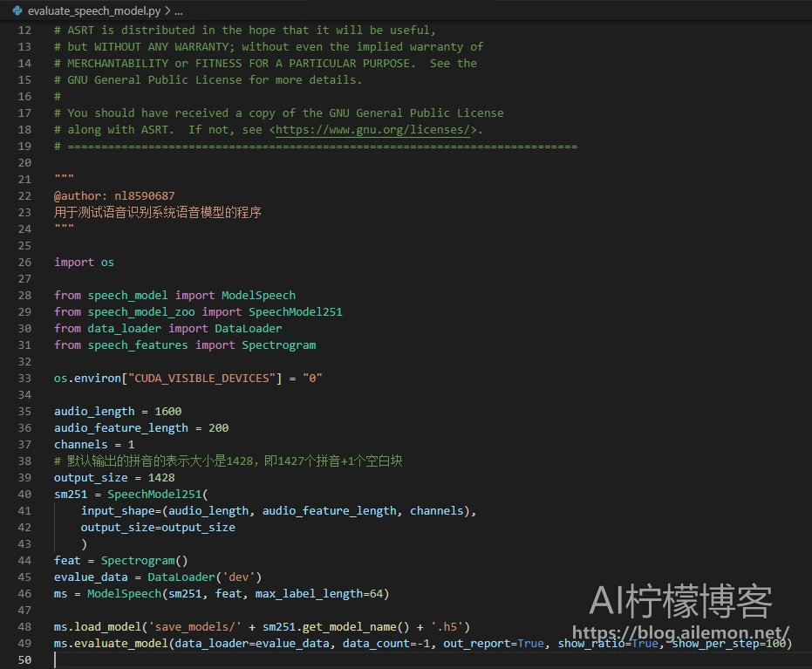This screenshot has width=812, height=669.
Task: Click the 'channels = 1' line
Action: (x=94, y=444)
